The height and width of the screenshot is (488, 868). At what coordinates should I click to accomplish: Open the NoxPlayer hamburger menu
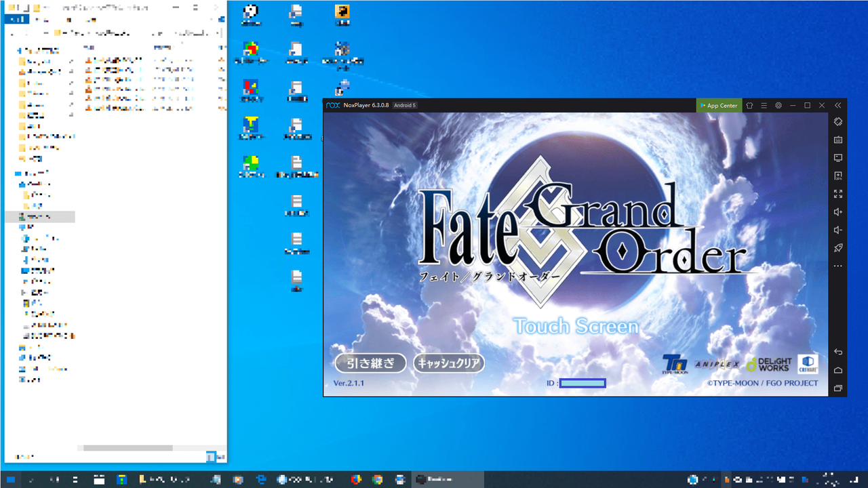point(764,106)
